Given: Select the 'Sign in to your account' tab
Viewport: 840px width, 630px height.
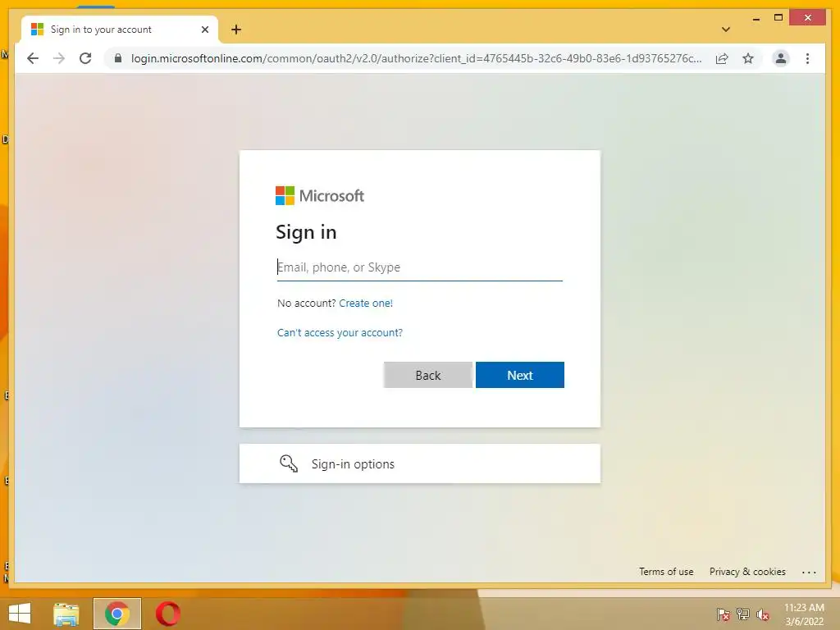Looking at the screenshot, I should point(120,30).
